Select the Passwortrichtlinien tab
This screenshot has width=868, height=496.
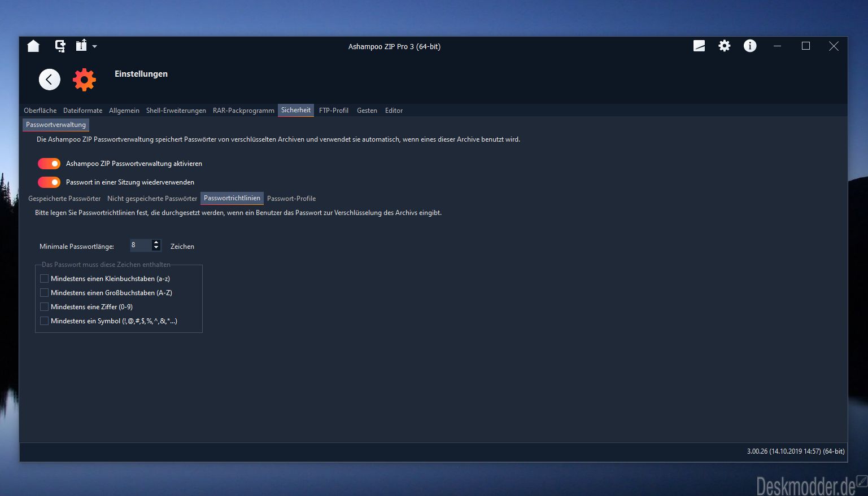coord(232,198)
